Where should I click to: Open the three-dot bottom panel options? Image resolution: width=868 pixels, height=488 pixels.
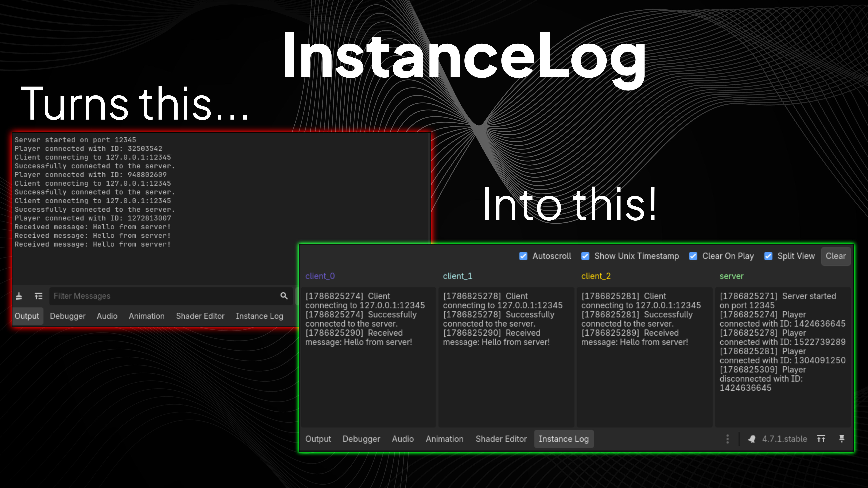(728, 439)
